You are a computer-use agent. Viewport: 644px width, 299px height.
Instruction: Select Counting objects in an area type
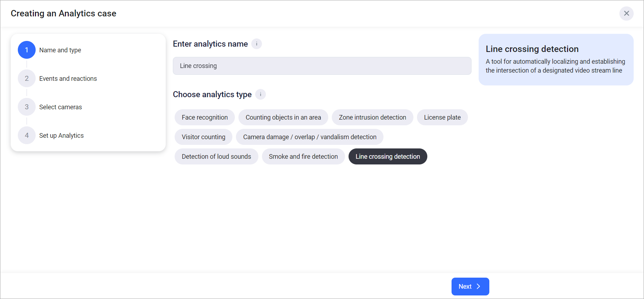pyautogui.click(x=283, y=117)
